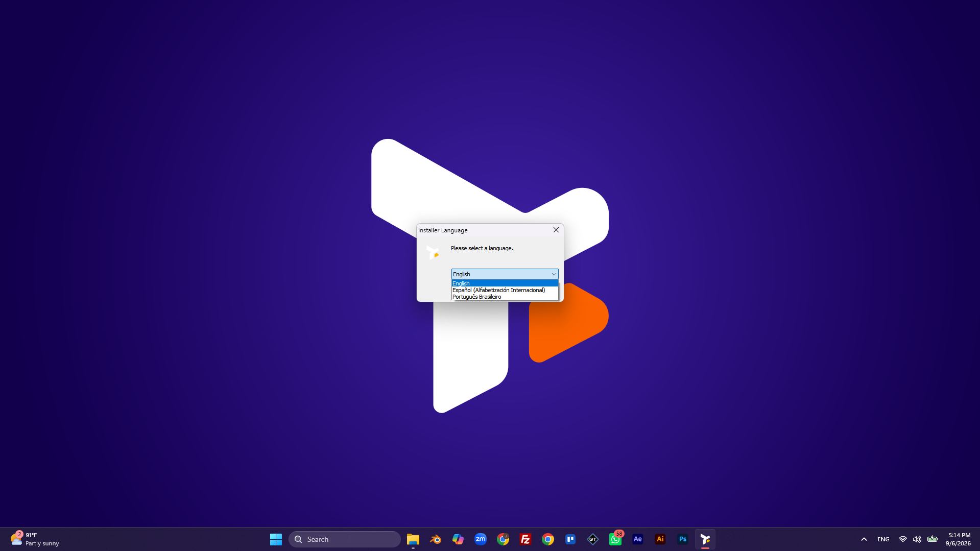Switch the ENG input language indicator
This screenshot has height=551, width=980.
click(x=883, y=539)
